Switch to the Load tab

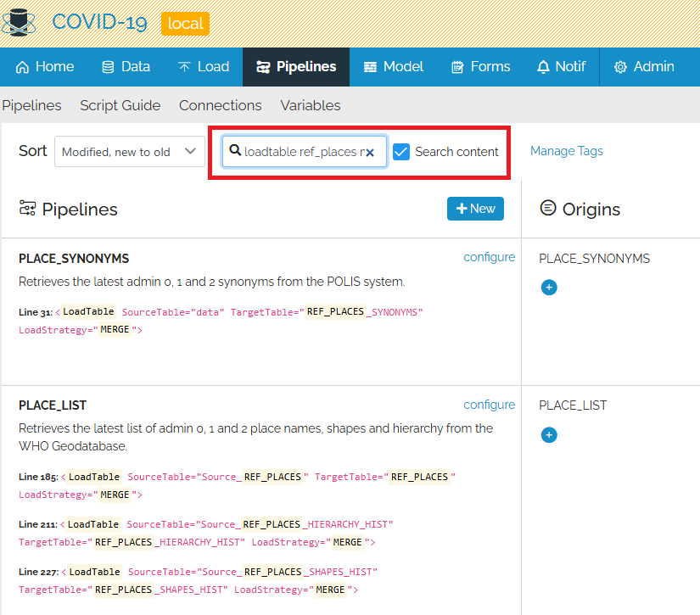tap(204, 67)
